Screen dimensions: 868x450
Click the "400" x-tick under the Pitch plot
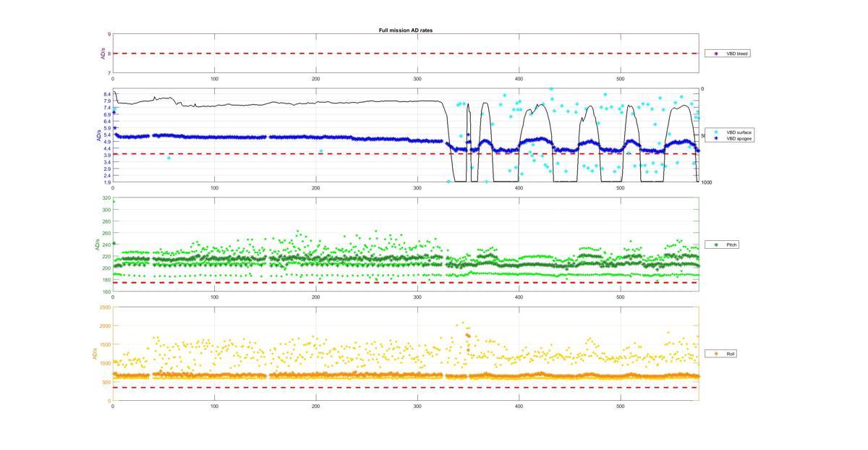tap(519, 297)
